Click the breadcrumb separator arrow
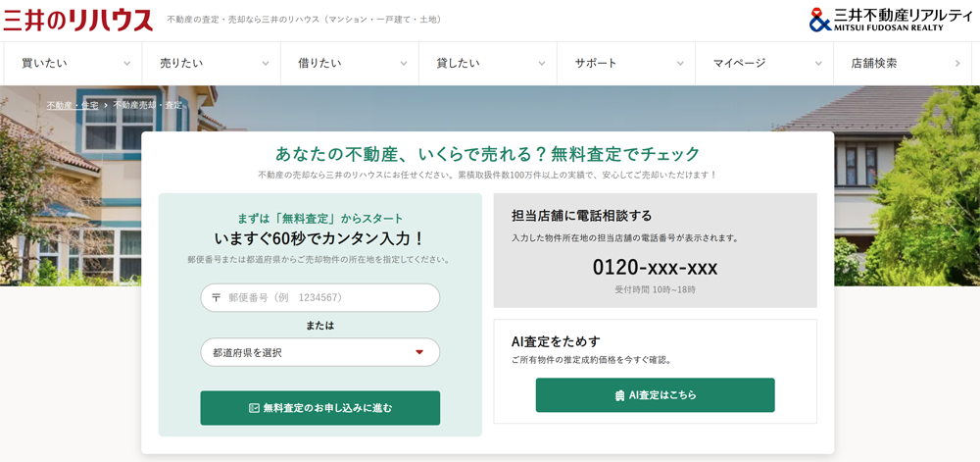The width and height of the screenshot is (980, 462). (x=106, y=105)
